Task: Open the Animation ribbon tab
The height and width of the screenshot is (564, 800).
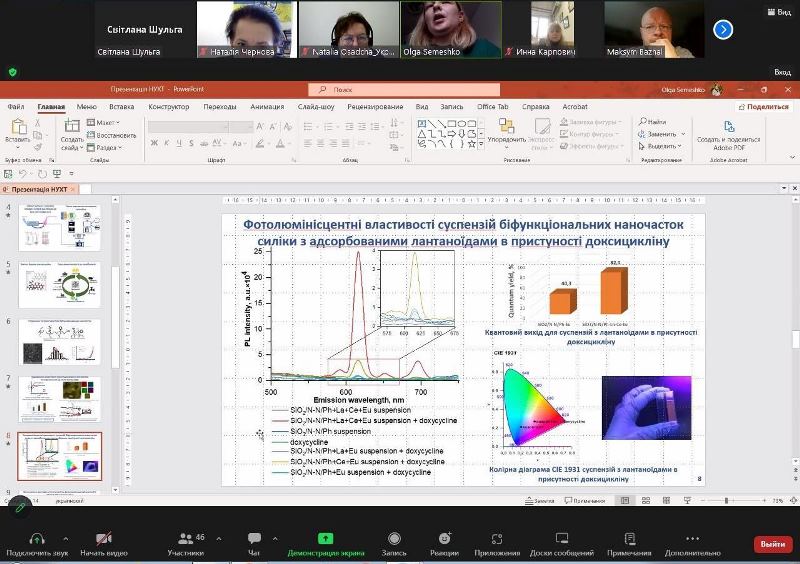Action: click(x=267, y=106)
